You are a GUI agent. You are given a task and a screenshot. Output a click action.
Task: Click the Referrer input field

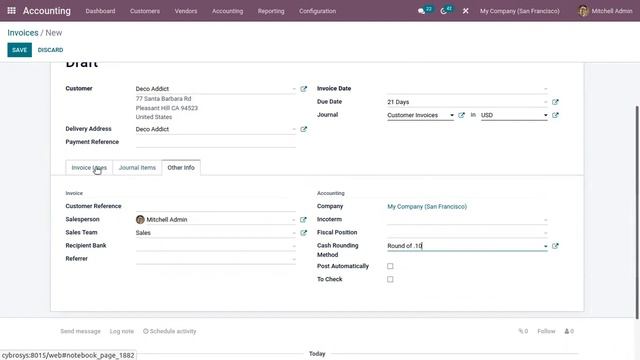tap(216, 259)
